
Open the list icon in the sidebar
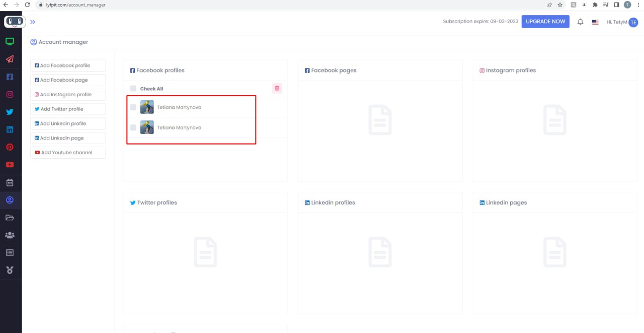[10, 252]
